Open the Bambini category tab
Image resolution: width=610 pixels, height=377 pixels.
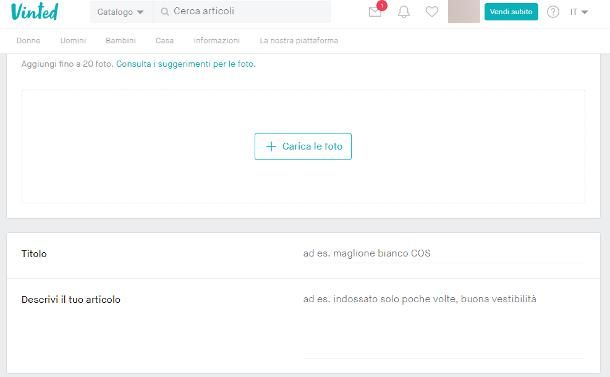pos(120,40)
